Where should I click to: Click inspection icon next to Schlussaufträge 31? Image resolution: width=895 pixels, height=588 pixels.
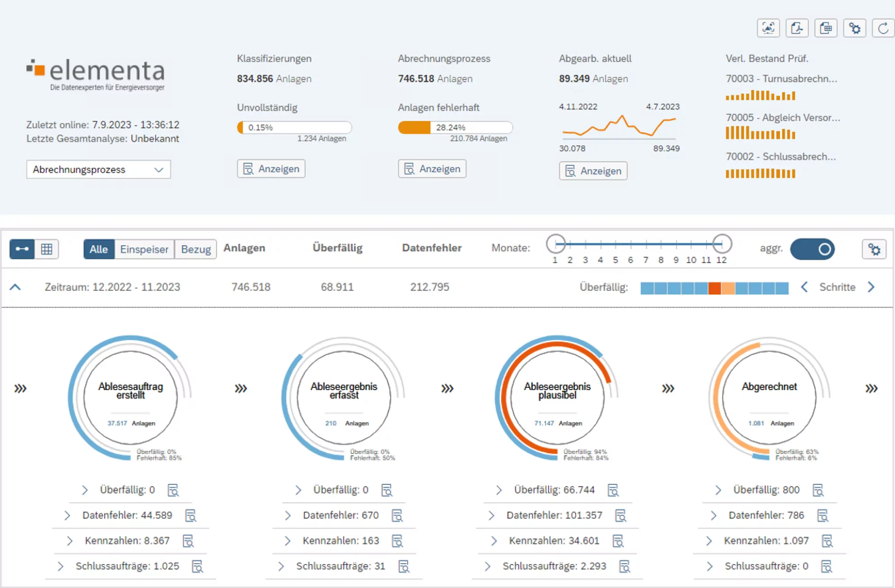[x=405, y=566]
